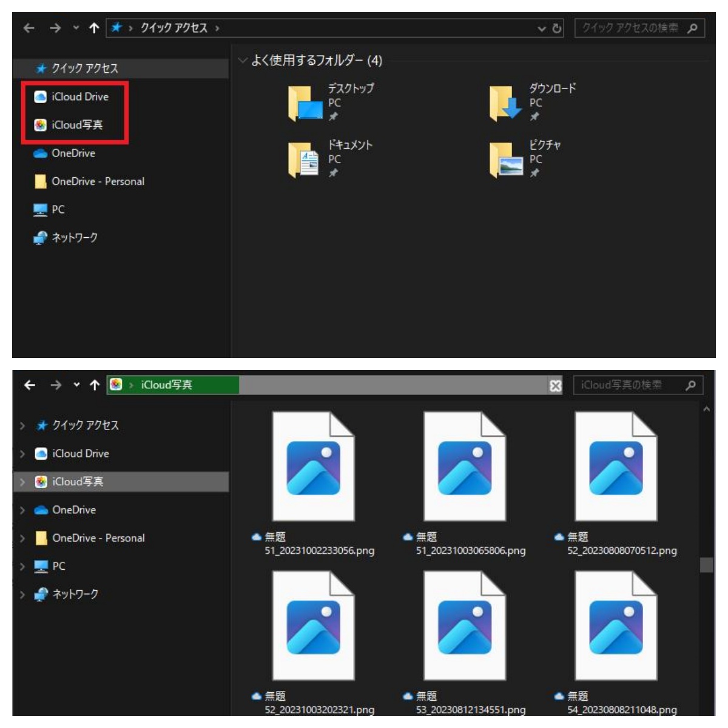
Task: Select iCloud Drive in the top navigation pane
Action: click(79, 96)
